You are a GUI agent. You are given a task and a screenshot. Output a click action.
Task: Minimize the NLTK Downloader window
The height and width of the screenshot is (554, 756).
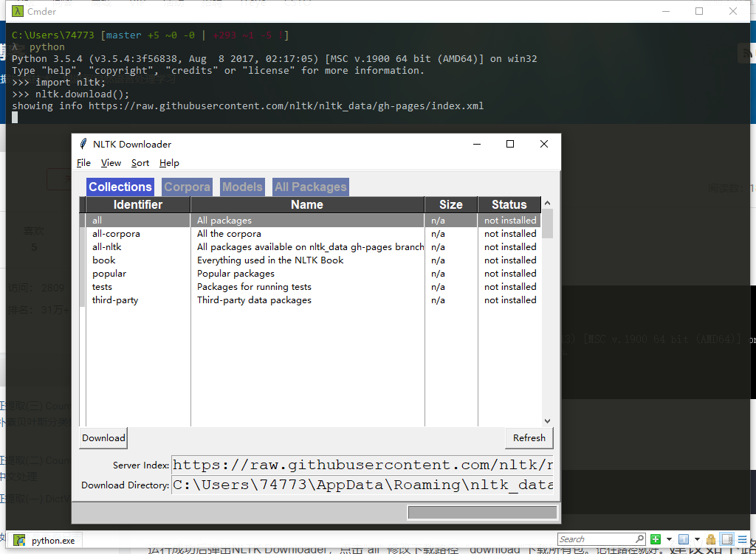[477, 144]
